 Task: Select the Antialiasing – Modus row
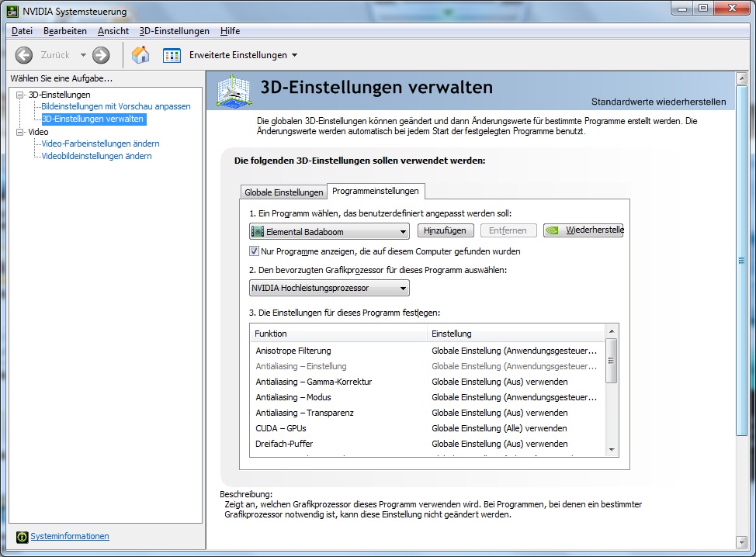tap(428, 397)
